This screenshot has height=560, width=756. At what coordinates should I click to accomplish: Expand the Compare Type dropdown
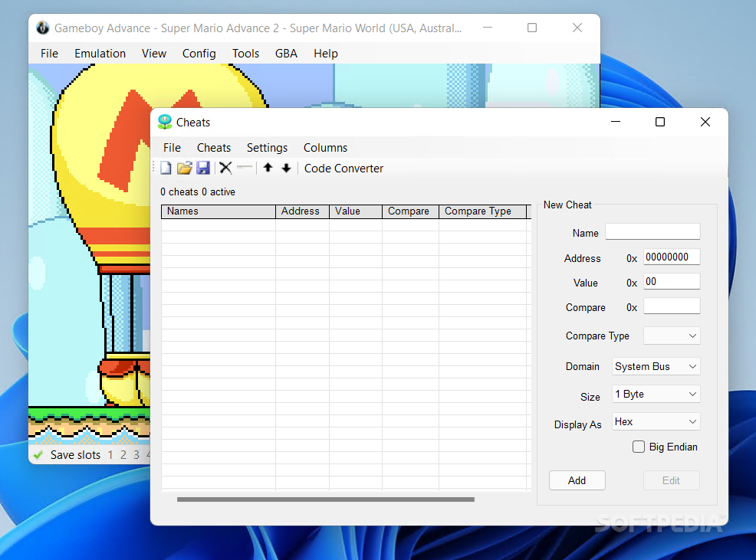pos(672,336)
